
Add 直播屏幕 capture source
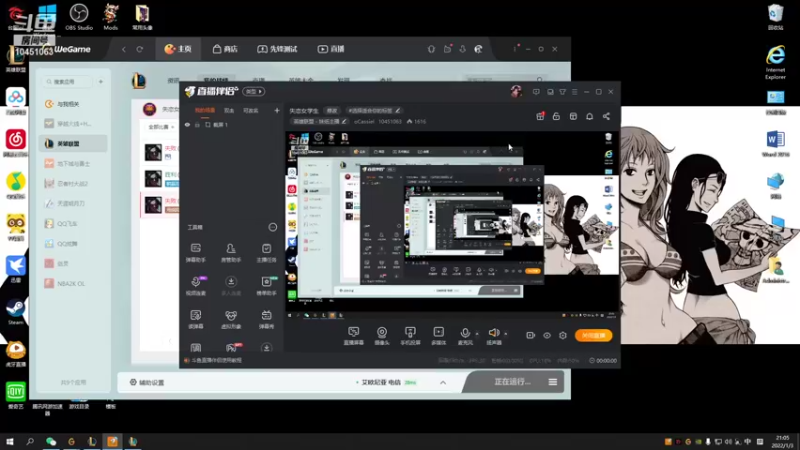coord(354,336)
